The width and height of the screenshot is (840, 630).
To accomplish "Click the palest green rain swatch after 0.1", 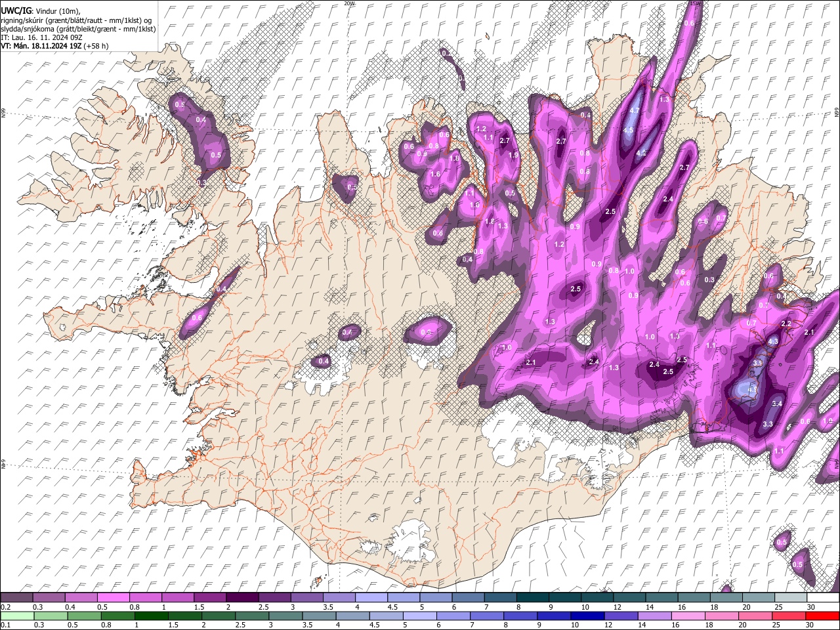I will click(17, 616).
